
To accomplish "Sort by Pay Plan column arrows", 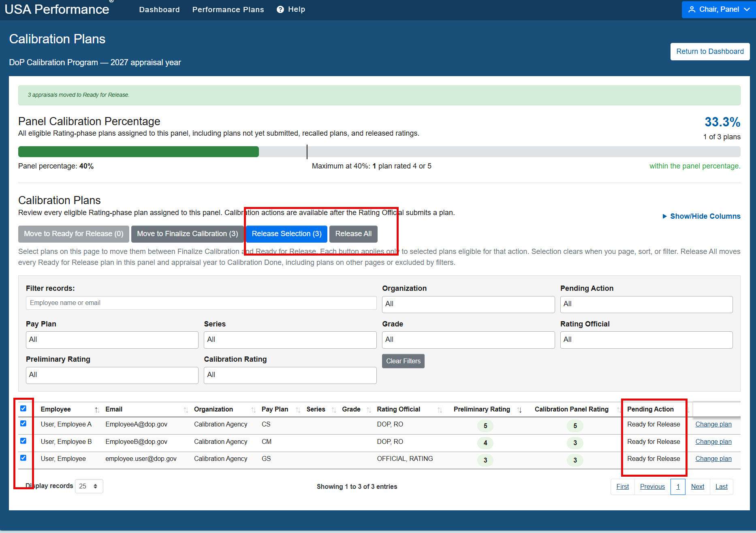I will (x=298, y=410).
